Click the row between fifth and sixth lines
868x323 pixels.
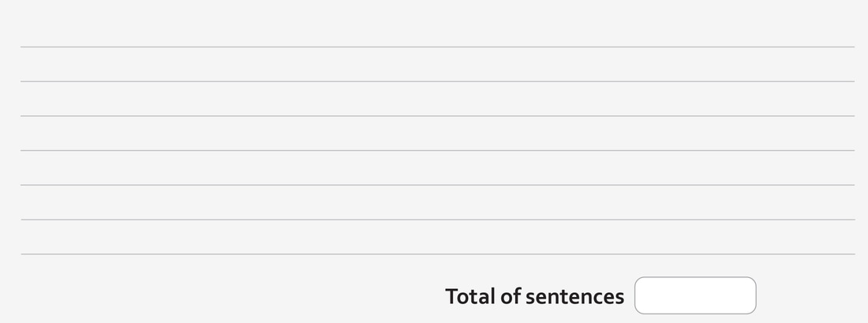tap(437, 202)
